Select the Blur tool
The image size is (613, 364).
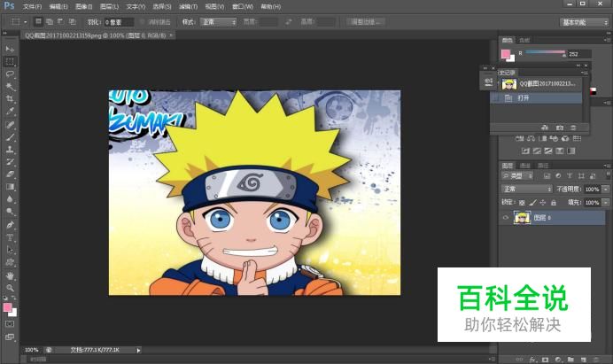coord(10,199)
